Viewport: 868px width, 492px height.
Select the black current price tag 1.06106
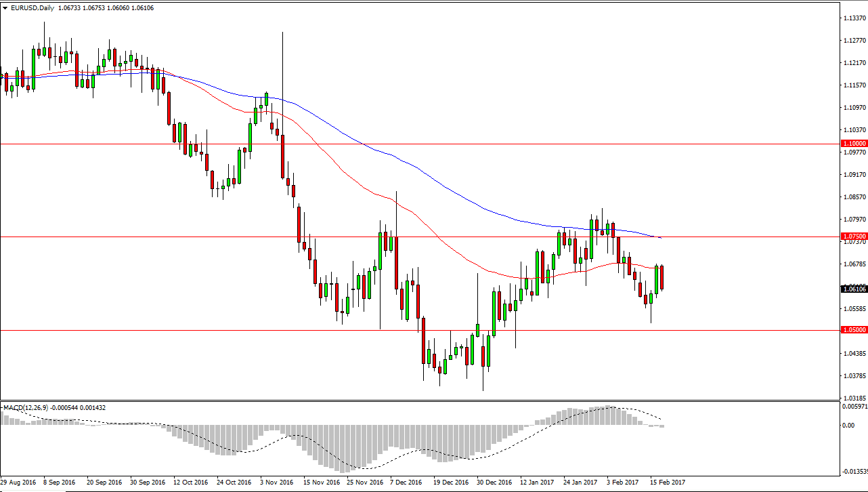854,288
